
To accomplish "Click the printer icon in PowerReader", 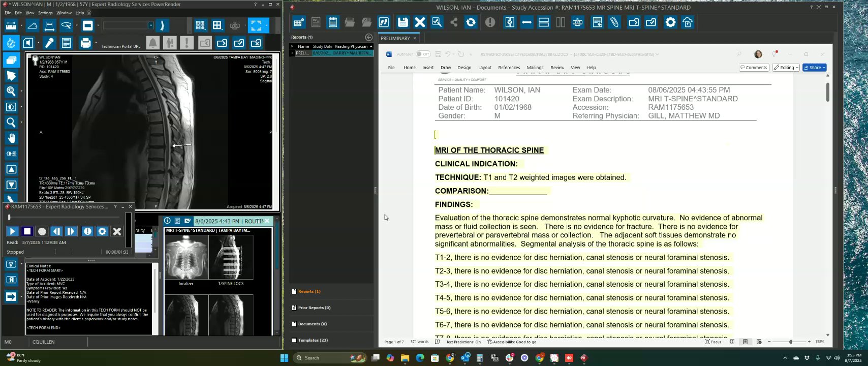I will pyautogui.click(x=85, y=43).
